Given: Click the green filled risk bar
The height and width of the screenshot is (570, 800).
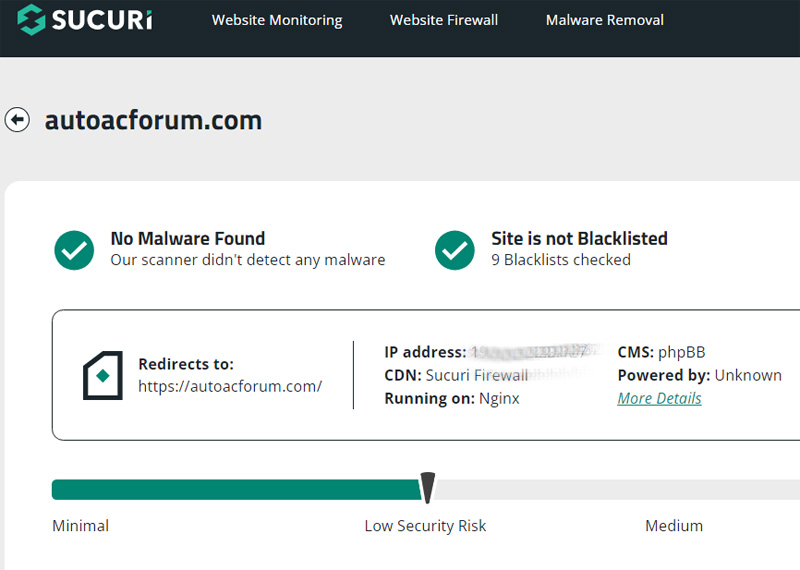Looking at the screenshot, I should tap(237, 490).
